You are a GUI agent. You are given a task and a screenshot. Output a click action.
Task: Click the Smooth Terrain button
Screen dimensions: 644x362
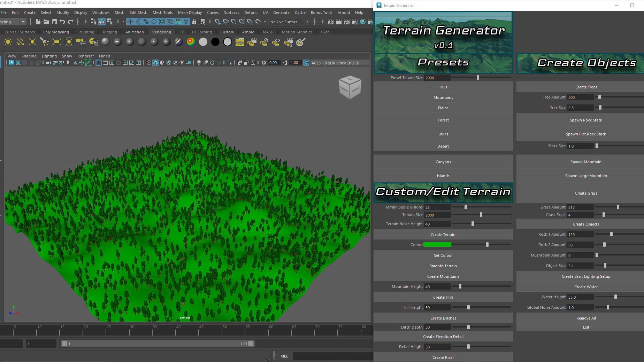pyautogui.click(x=443, y=266)
